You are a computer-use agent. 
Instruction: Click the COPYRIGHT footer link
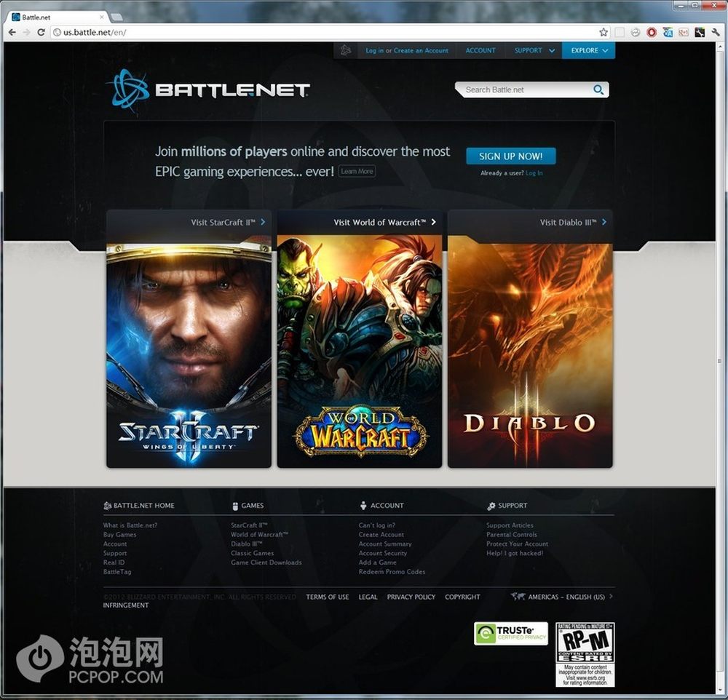(462, 597)
